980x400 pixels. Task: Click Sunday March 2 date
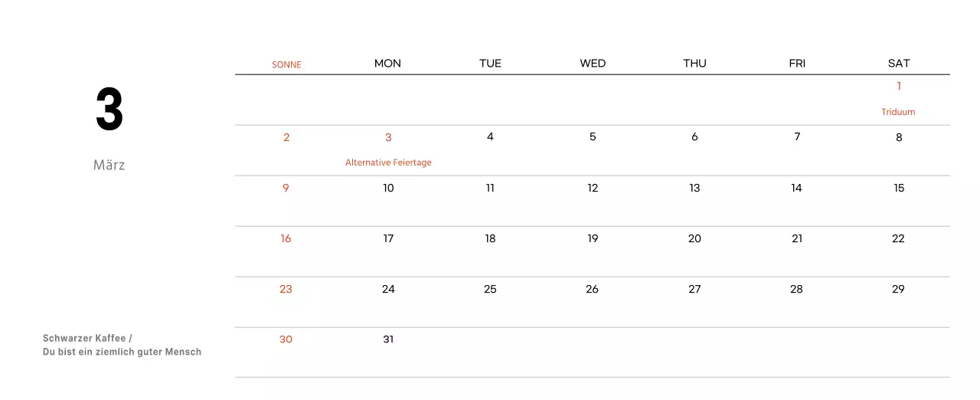tap(286, 137)
